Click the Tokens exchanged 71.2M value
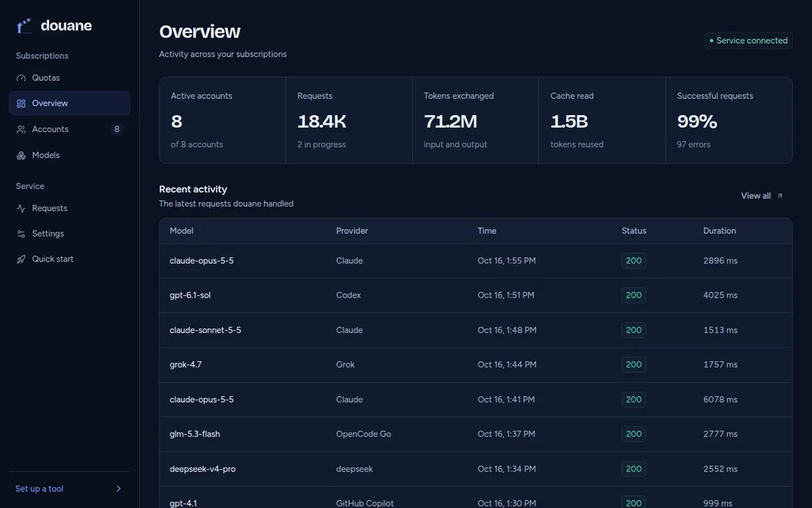This screenshot has width=812, height=508. click(450, 121)
